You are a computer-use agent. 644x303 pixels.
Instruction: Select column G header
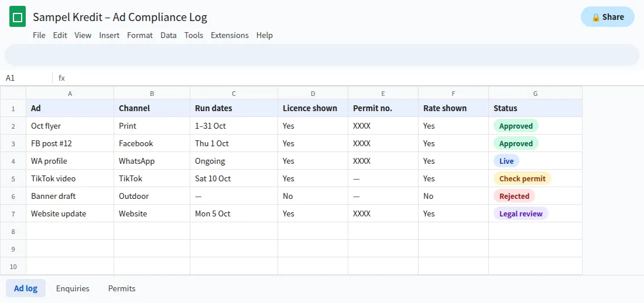point(535,93)
